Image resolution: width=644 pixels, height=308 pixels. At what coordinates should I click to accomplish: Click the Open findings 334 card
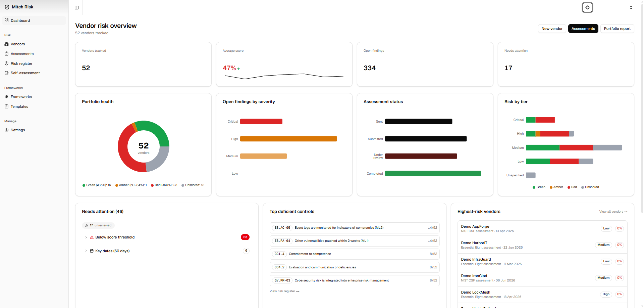[425, 64]
